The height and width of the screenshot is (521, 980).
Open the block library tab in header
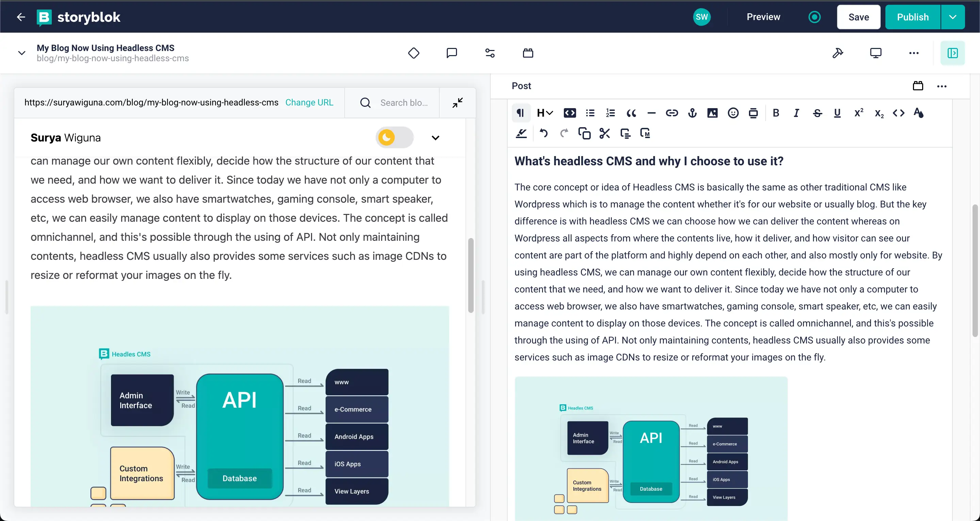click(528, 53)
